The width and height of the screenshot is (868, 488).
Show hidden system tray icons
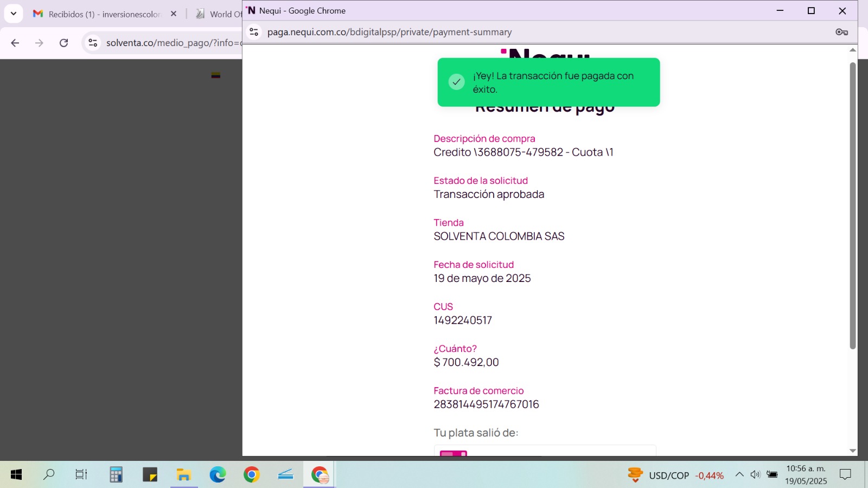click(739, 475)
